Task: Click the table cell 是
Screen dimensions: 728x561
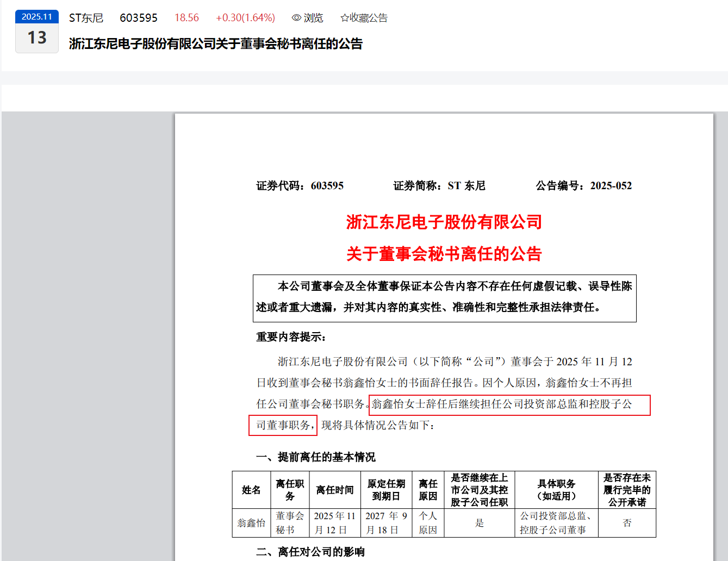Action: click(480, 523)
